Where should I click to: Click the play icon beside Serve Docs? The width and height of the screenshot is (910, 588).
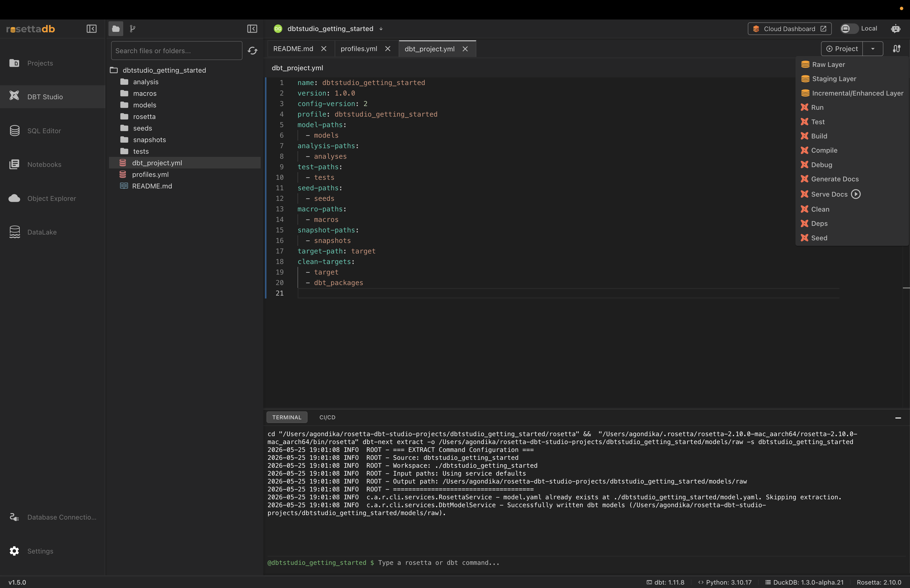point(856,194)
